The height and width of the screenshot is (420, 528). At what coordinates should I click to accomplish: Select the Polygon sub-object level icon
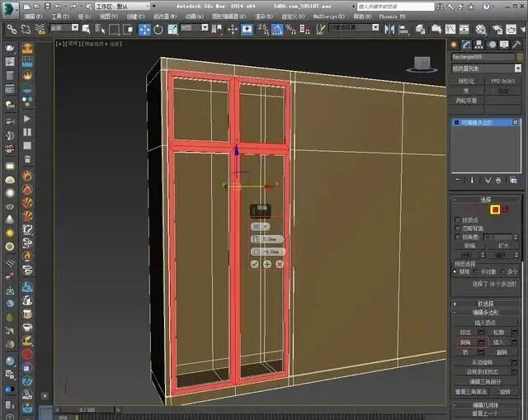click(495, 210)
